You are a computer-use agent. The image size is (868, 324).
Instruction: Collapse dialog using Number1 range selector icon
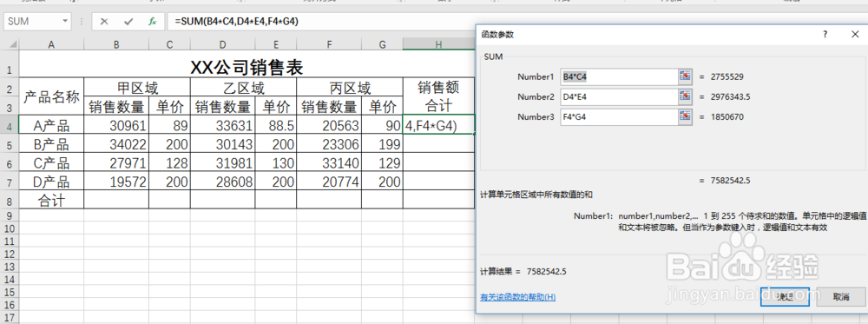point(686,76)
